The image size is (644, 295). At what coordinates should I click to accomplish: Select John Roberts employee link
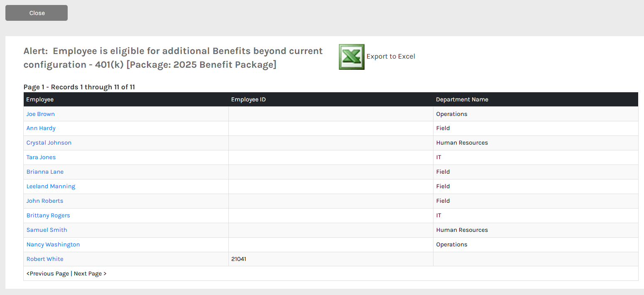pyautogui.click(x=45, y=201)
